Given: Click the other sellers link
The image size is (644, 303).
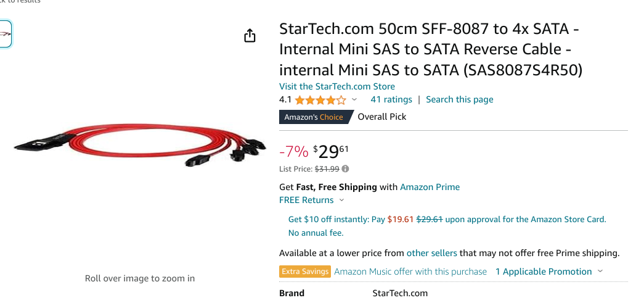Looking at the screenshot, I should click(x=431, y=253).
